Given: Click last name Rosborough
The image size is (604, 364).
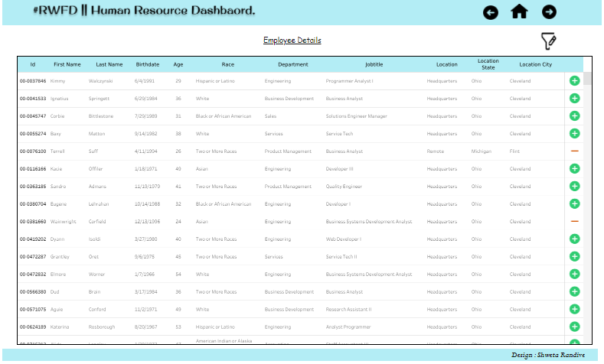Looking at the screenshot, I should 102,327.
